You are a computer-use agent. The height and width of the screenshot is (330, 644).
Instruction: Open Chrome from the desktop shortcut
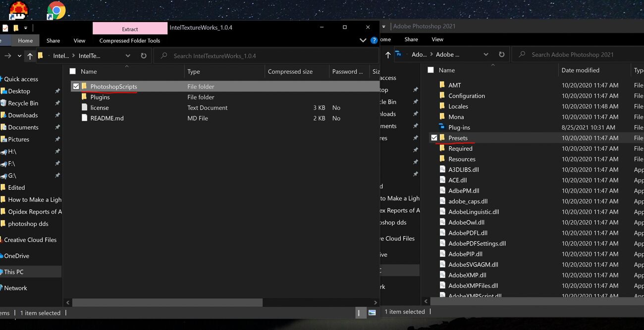(55, 10)
